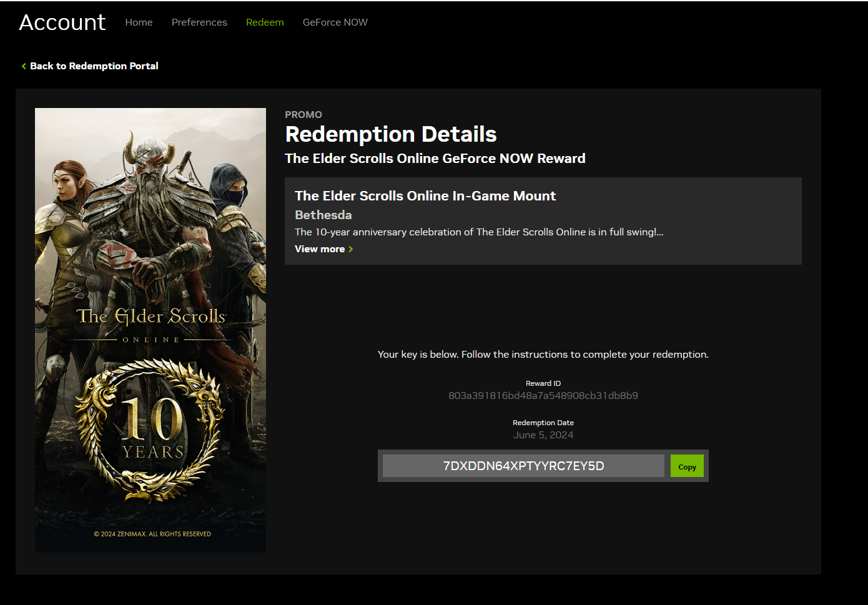Viewport: 868px width, 605px height.
Task: Click The Elder Scrolls Online GeForce NOW Reward subtitle
Action: click(x=435, y=159)
